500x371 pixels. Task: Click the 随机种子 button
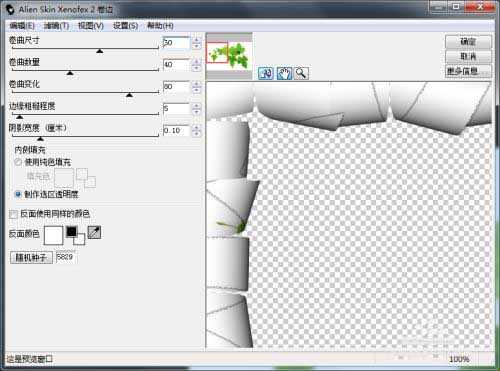(31, 257)
